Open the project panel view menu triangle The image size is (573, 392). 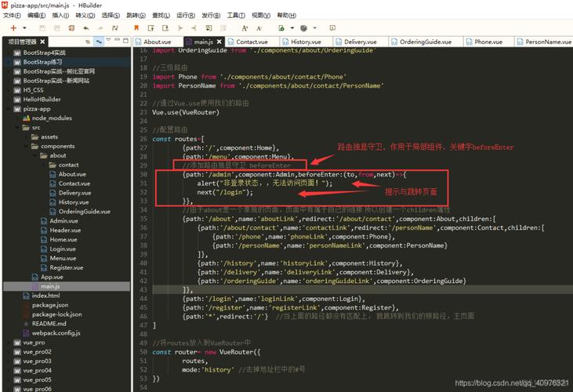pyautogui.click(x=108, y=40)
